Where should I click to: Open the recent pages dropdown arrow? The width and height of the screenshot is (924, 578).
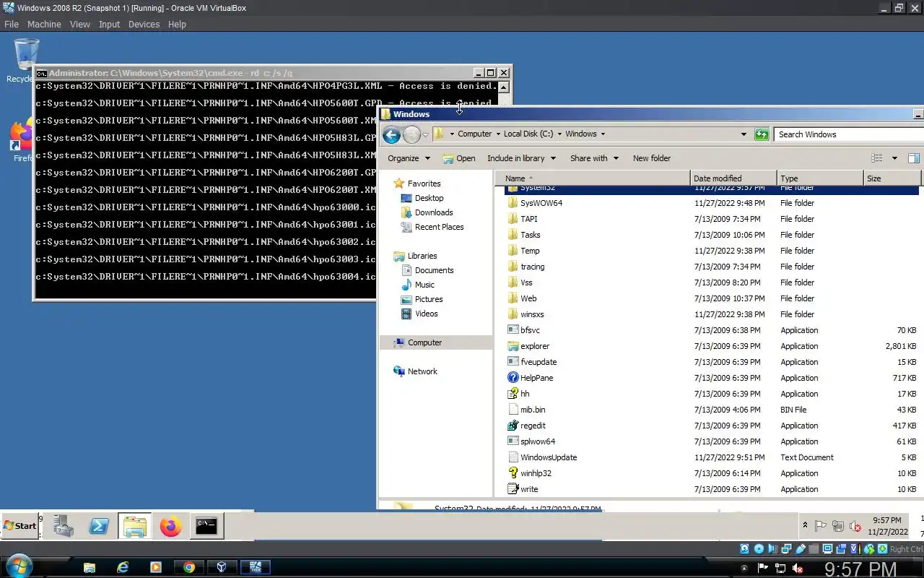click(426, 134)
